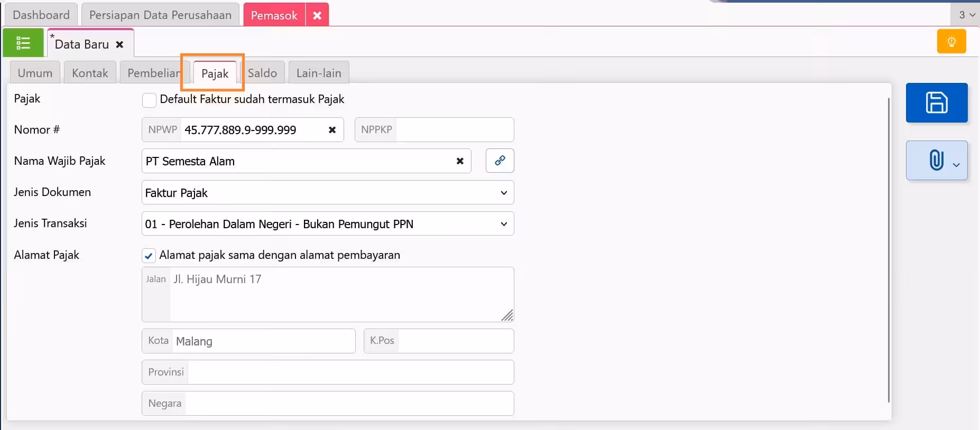The image size is (980, 430).
Task: Clear the Nama Wajib Pajak field
Action: [x=460, y=161]
